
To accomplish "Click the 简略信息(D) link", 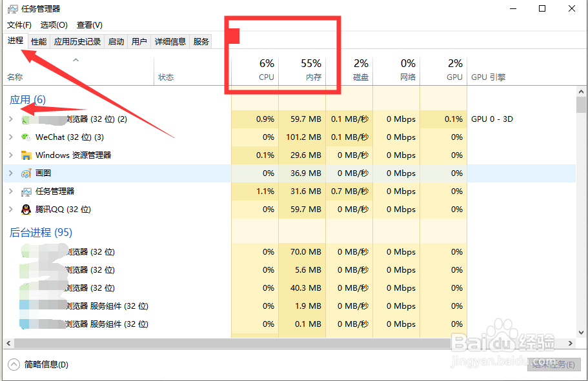I will pos(46,364).
